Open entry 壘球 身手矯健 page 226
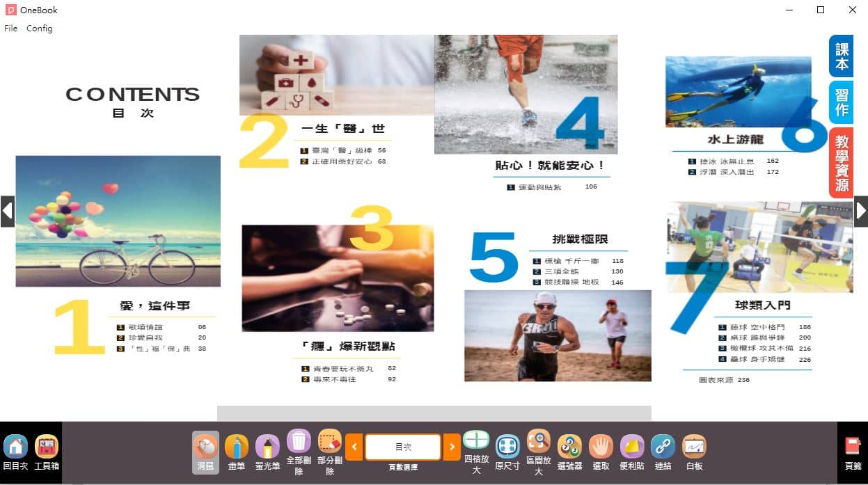Screen dimensions: 868x485 click(x=765, y=360)
